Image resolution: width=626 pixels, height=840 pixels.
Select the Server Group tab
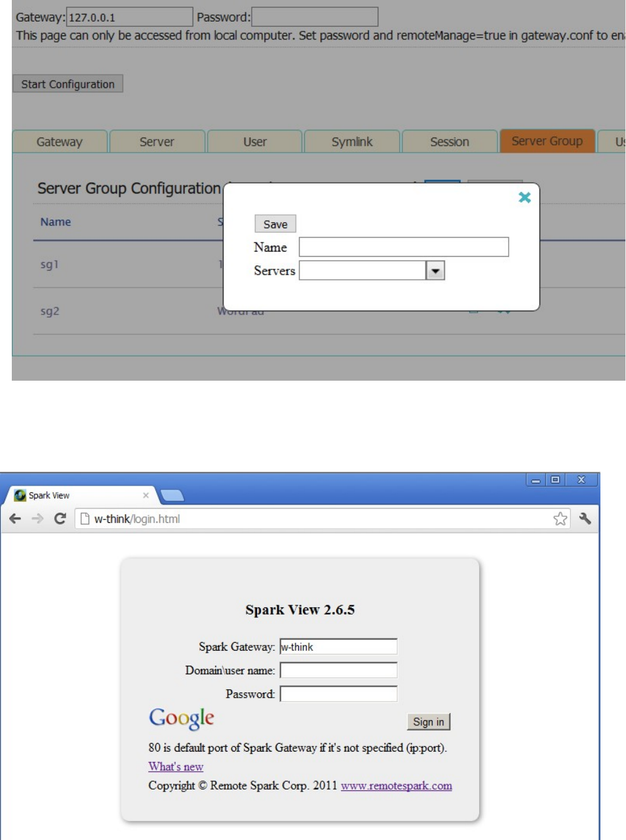click(547, 141)
